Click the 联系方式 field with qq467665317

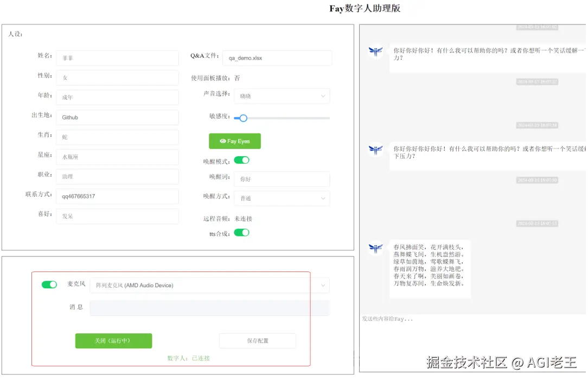[x=117, y=196]
